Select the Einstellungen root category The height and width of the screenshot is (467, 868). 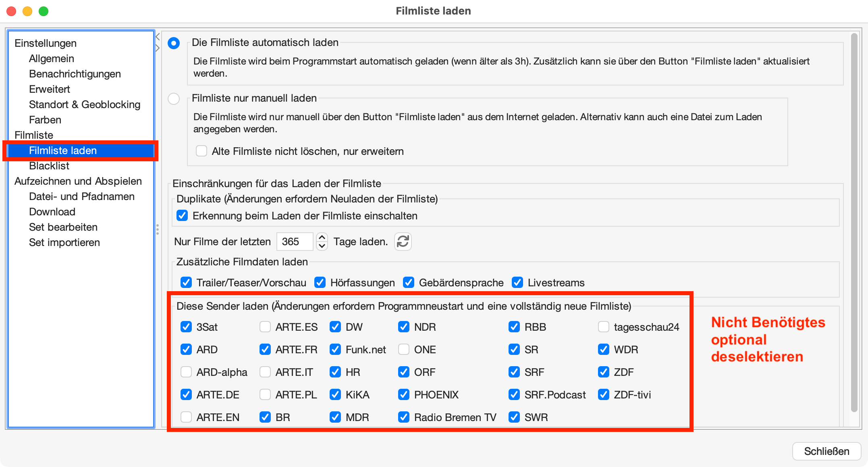coord(46,43)
